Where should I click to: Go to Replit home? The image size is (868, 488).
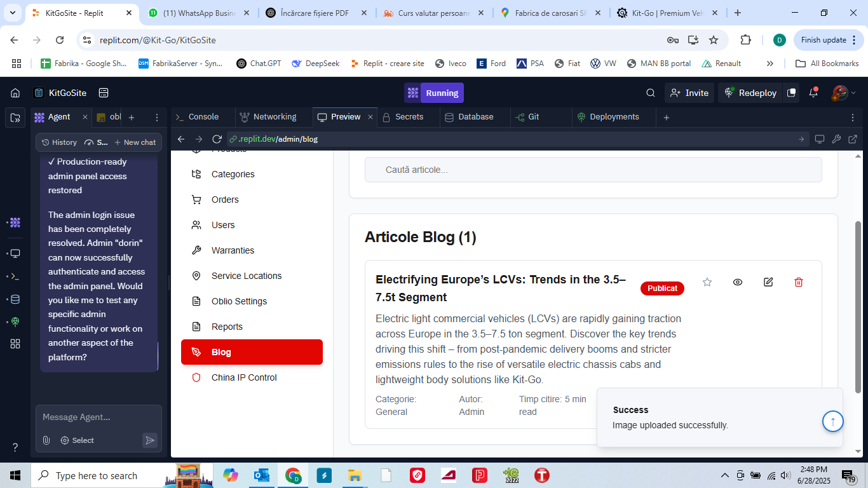[15, 93]
